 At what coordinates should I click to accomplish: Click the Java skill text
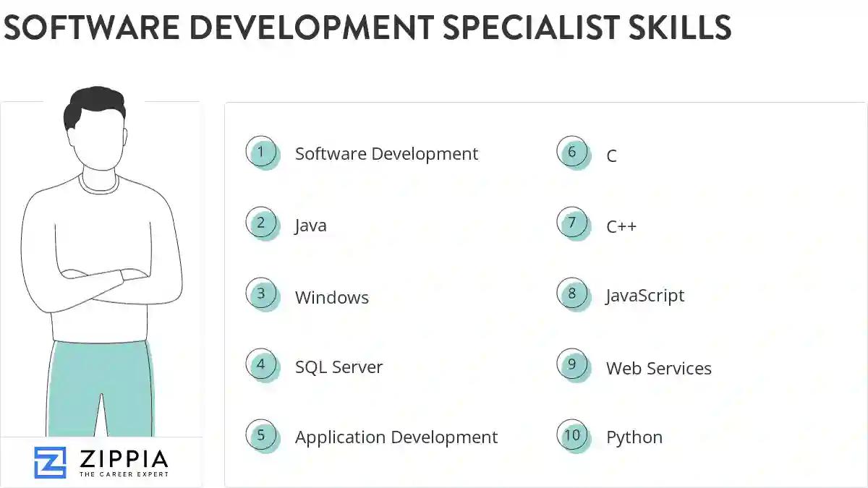pyautogui.click(x=310, y=225)
